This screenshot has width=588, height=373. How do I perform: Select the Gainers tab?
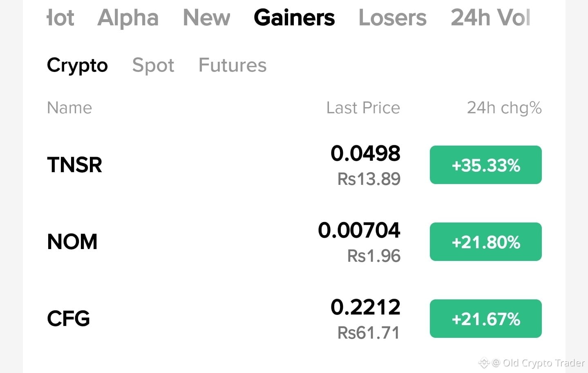[294, 18]
